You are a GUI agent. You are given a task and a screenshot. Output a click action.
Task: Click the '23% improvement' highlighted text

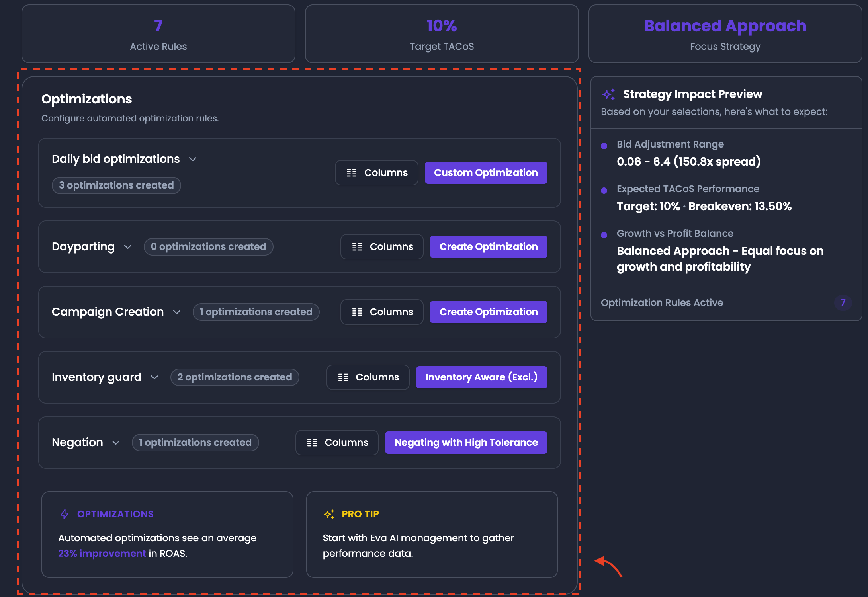102,554
